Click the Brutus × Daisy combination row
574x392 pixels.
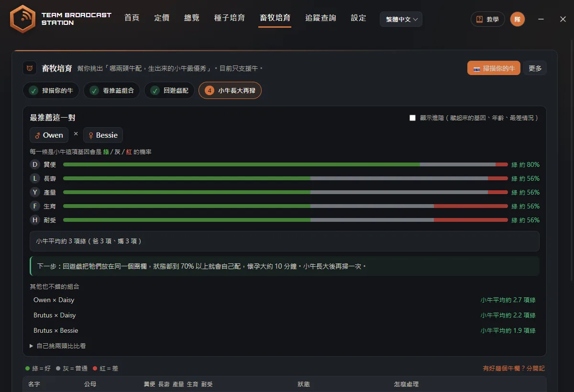click(x=285, y=316)
